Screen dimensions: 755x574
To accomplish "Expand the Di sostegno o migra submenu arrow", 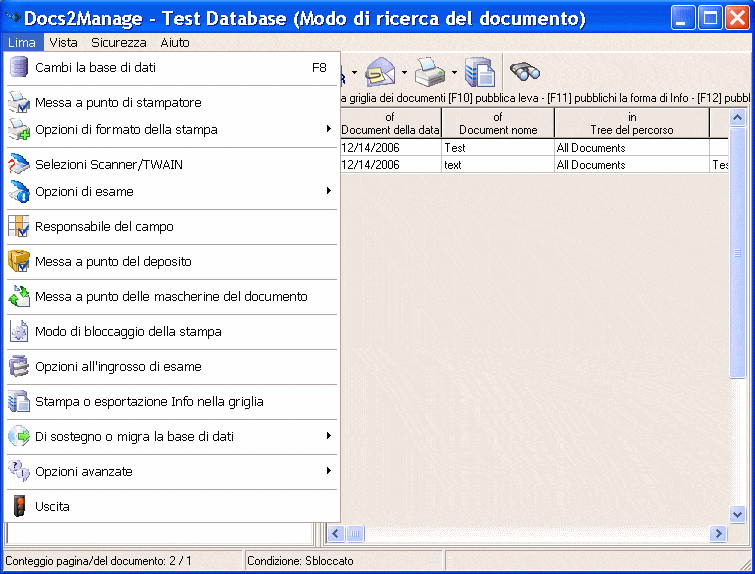I will coord(328,436).
